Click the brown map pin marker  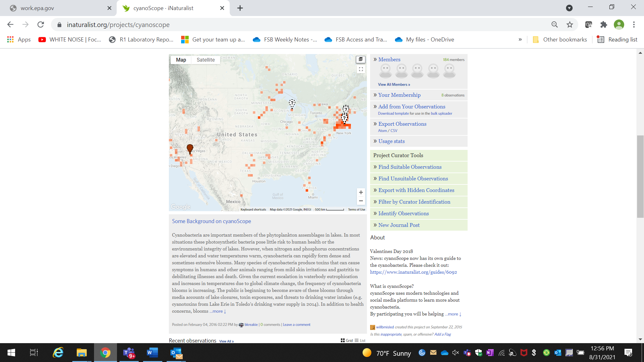pyautogui.click(x=190, y=148)
